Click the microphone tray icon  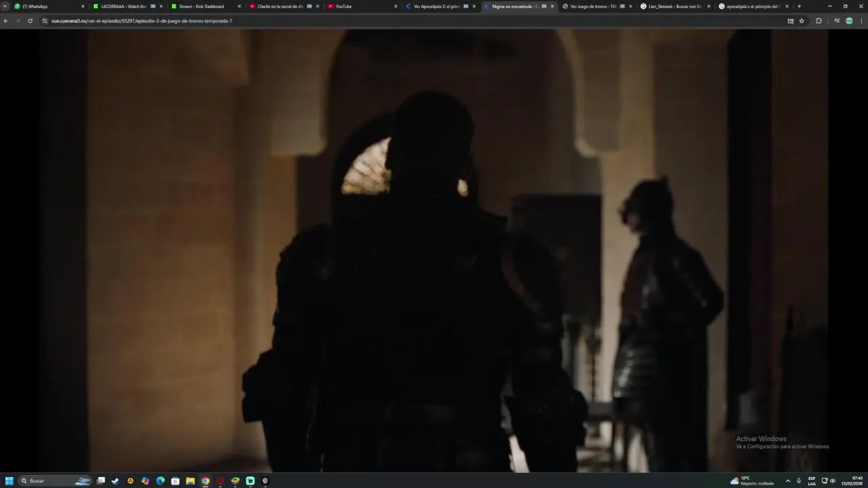(x=799, y=481)
